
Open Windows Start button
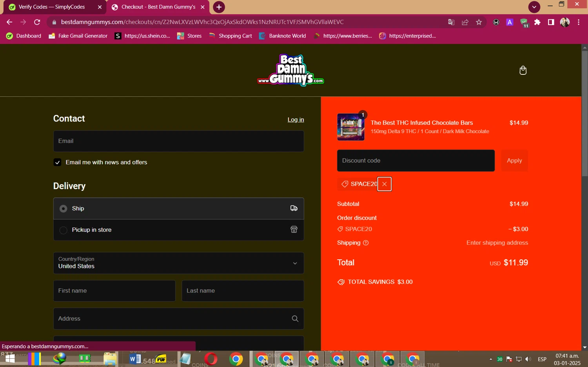tap(10, 359)
